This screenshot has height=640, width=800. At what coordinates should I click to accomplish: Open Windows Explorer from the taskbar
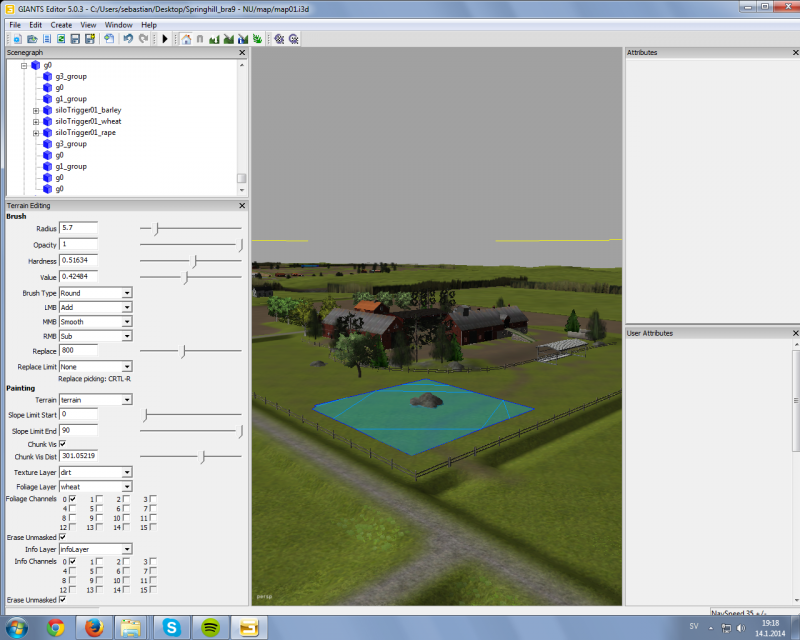(131, 627)
